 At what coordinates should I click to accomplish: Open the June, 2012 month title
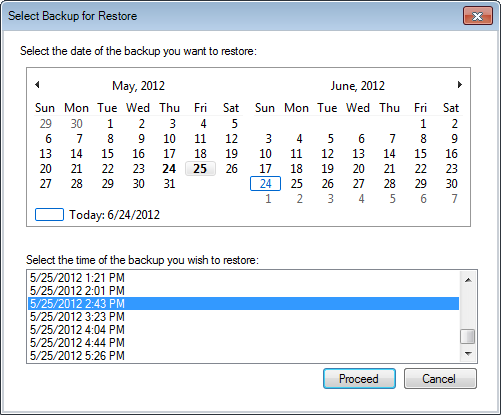tap(358, 86)
